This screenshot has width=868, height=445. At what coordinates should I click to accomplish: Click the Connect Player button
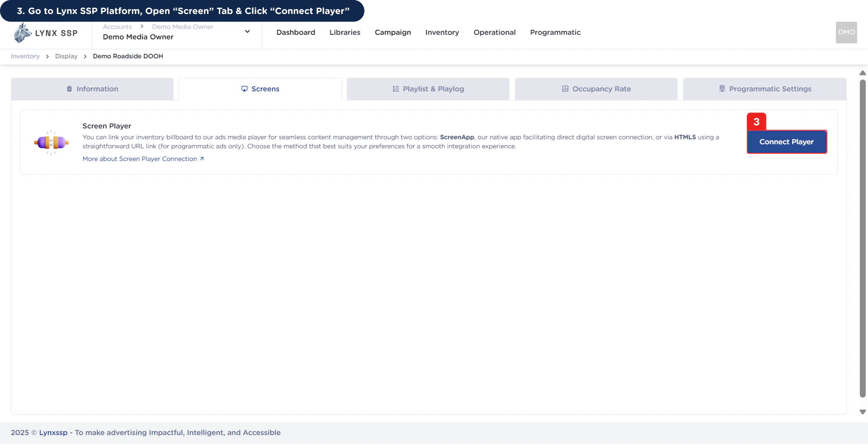point(786,142)
